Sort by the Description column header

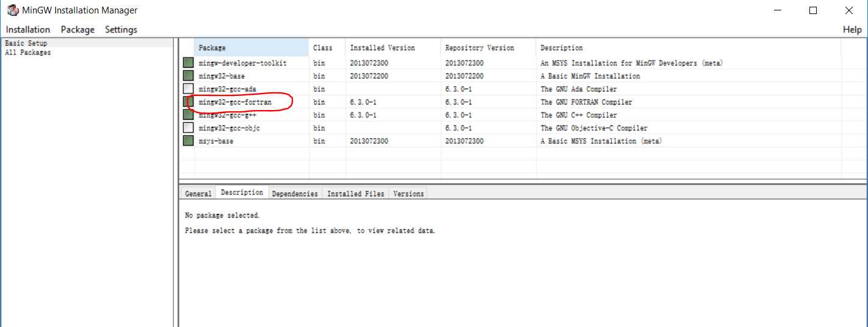(689, 48)
